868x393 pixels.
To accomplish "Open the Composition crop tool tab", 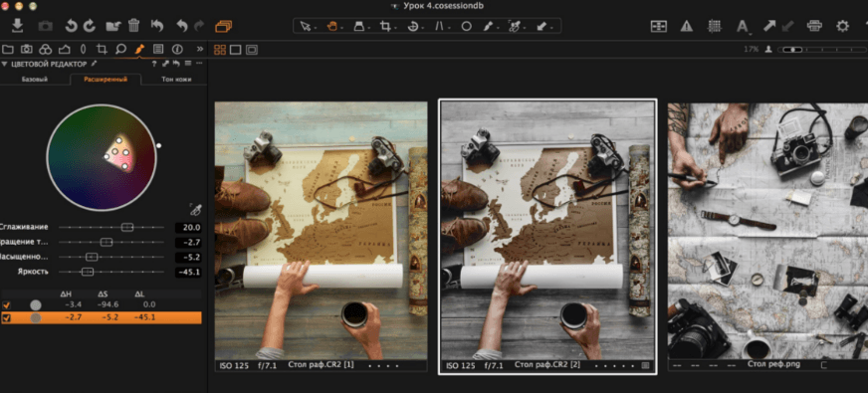I will 102,49.
